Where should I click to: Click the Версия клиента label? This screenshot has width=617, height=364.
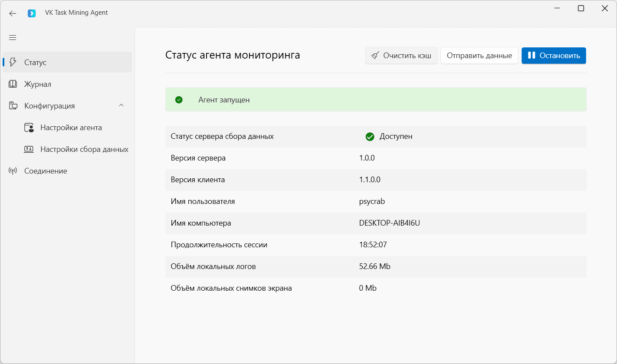[198, 180]
